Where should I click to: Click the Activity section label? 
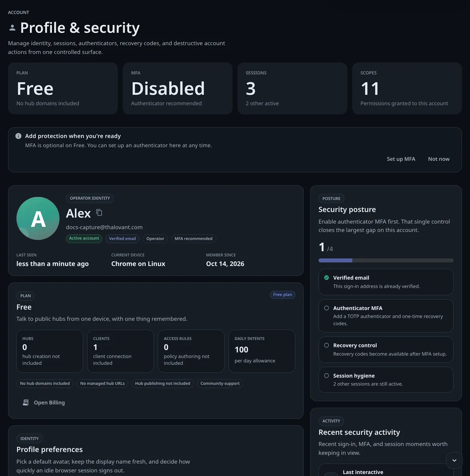click(x=331, y=421)
